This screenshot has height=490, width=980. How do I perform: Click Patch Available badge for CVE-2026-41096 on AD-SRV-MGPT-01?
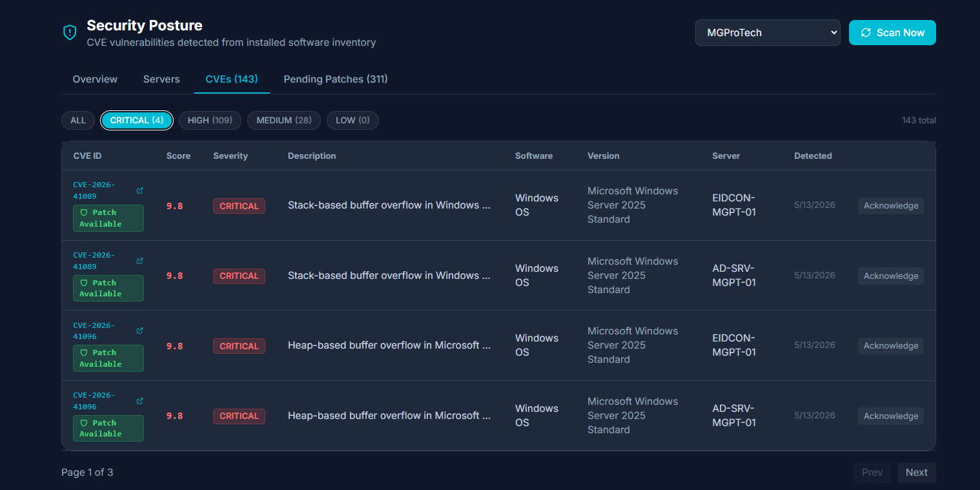[108, 428]
